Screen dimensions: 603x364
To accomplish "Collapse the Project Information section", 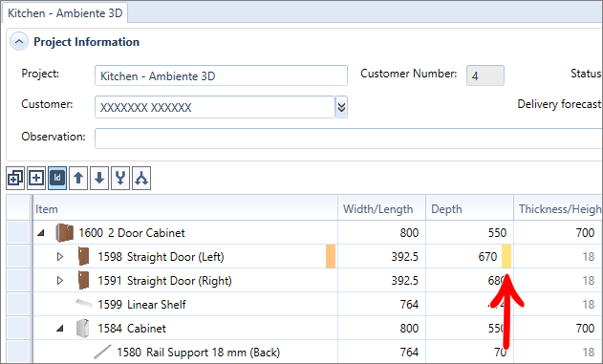I will (x=19, y=41).
